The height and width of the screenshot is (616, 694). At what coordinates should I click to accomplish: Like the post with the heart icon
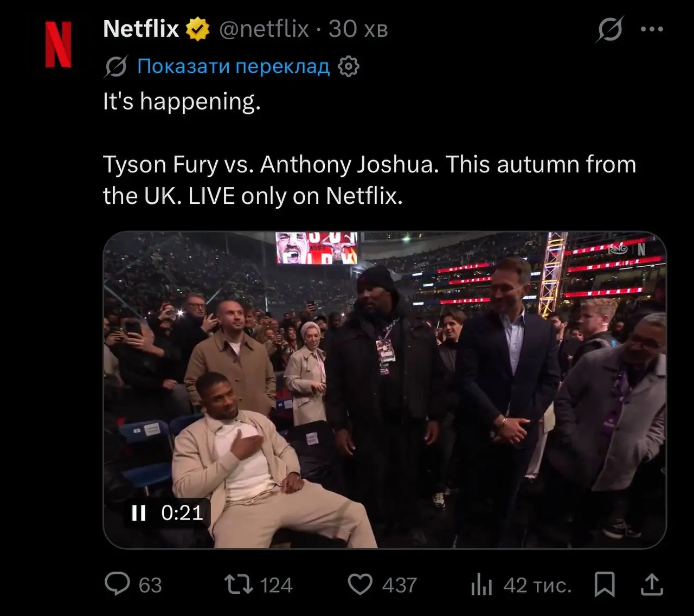click(x=360, y=585)
